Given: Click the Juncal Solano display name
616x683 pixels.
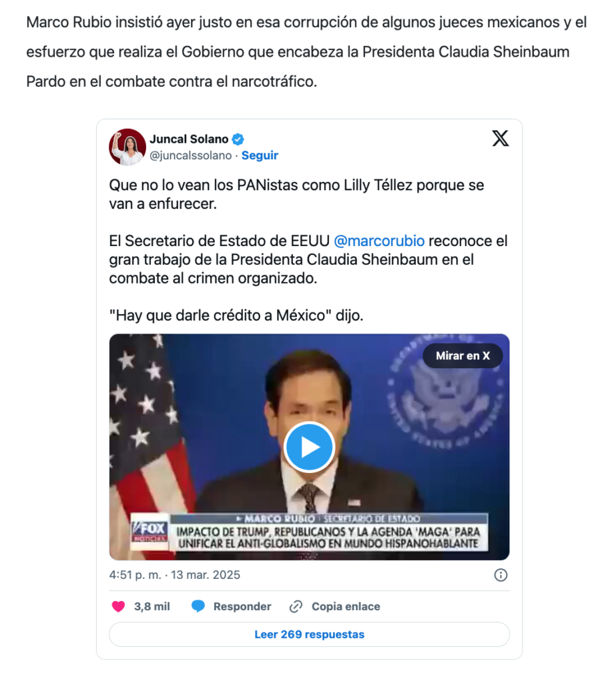Looking at the screenshot, I should 189,139.
